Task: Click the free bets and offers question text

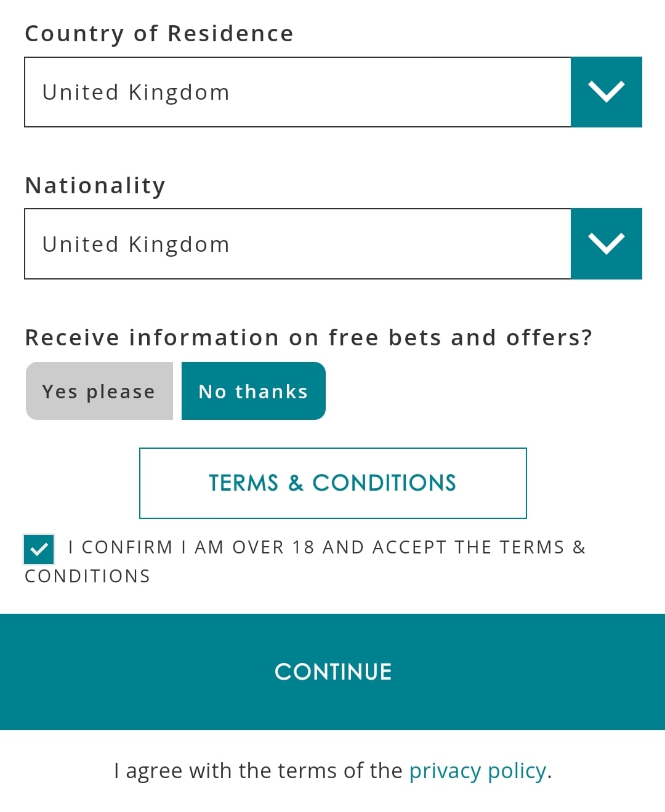Action: 309,337
